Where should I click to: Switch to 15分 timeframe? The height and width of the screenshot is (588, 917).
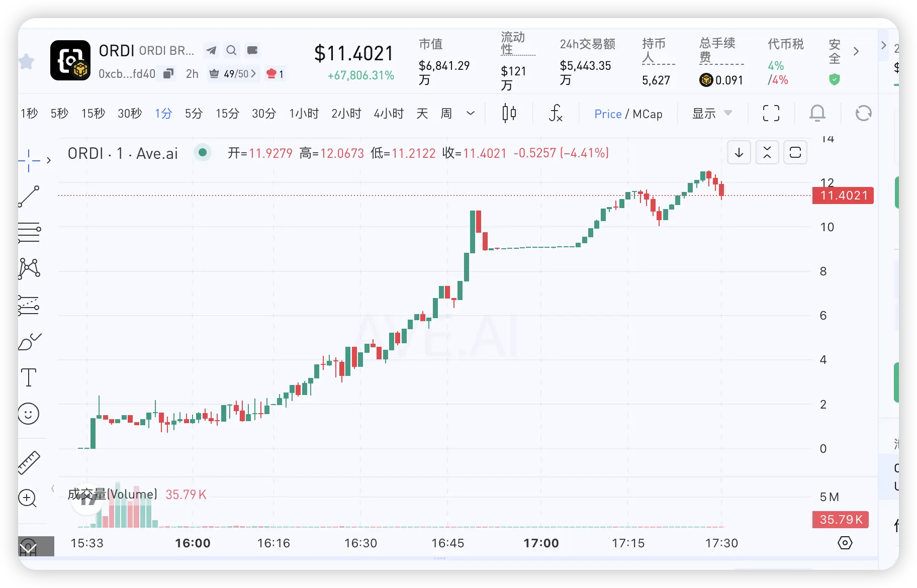[227, 114]
